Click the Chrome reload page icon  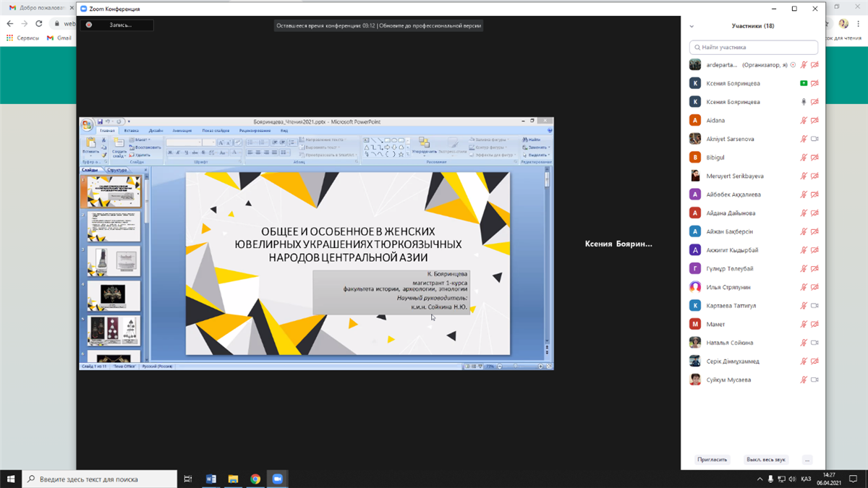39,24
